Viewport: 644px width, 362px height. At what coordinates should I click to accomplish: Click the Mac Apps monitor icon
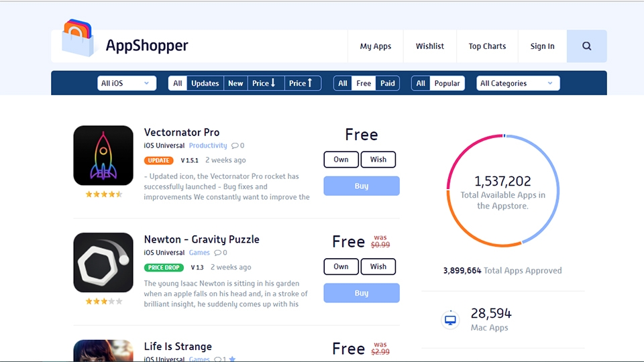pyautogui.click(x=450, y=319)
